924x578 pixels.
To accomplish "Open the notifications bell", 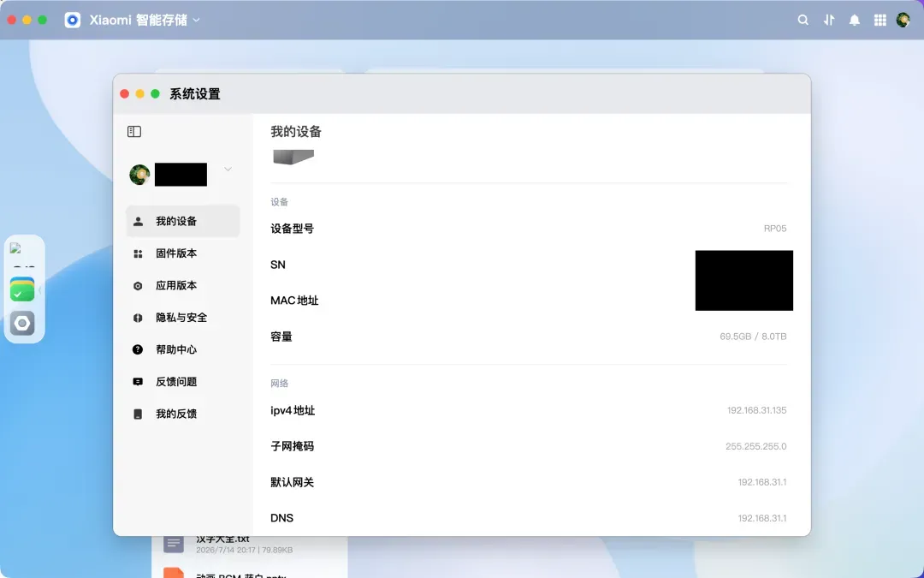I will pyautogui.click(x=854, y=20).
